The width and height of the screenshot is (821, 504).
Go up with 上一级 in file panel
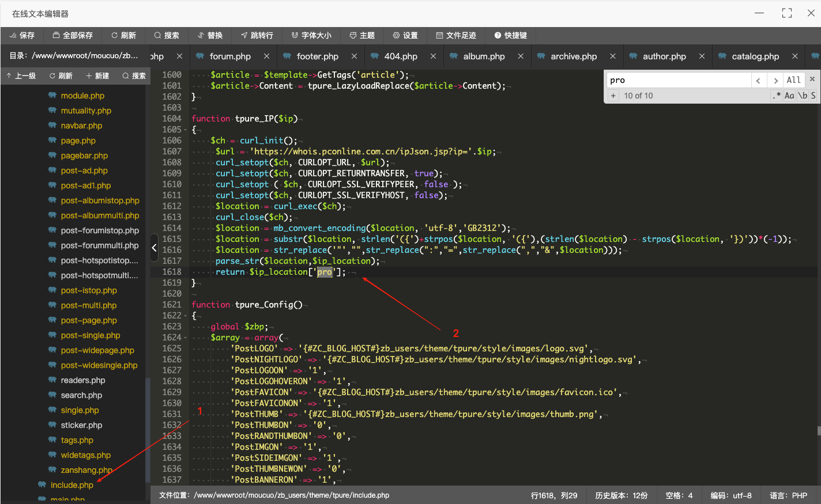click(21, 75)
